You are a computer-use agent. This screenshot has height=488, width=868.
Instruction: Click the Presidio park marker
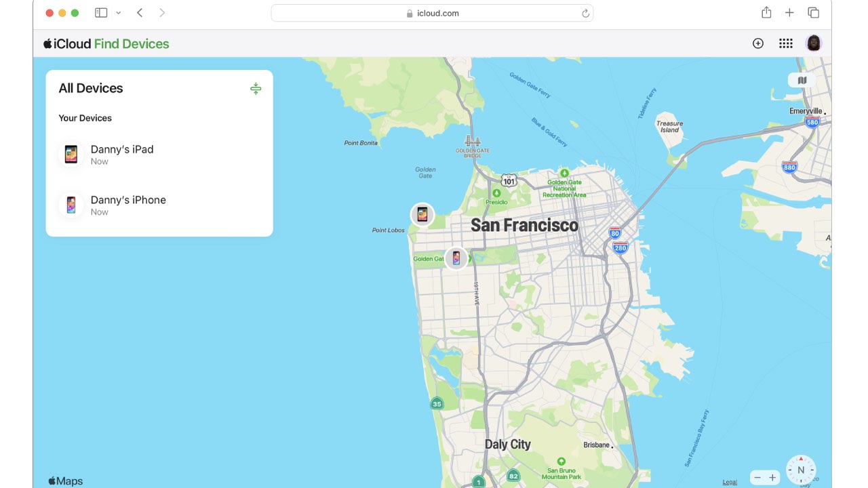[x=497, y=193]
